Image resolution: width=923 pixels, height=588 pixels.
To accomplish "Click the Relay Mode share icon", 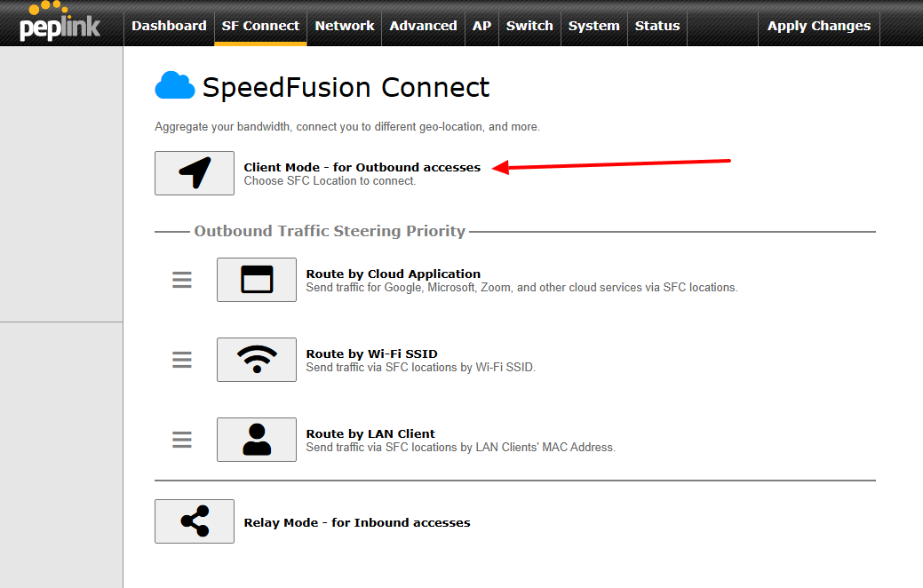I will pos(195,521).
